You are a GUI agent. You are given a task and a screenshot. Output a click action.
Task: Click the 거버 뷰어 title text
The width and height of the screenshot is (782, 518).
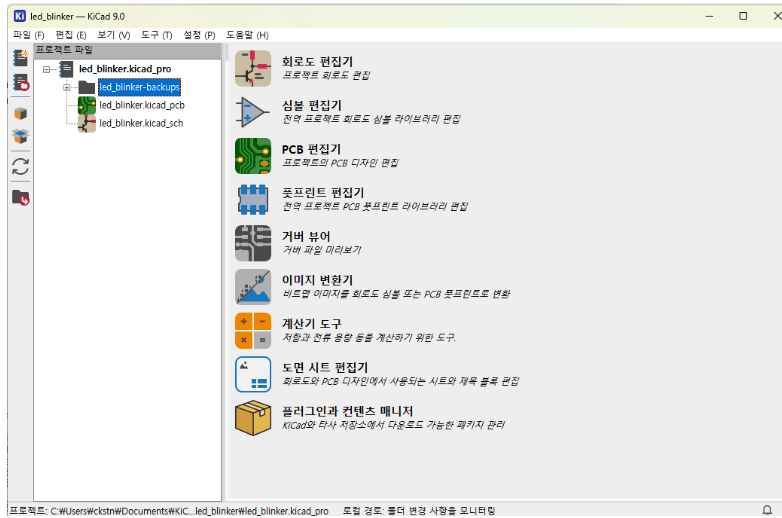point(306,236)
